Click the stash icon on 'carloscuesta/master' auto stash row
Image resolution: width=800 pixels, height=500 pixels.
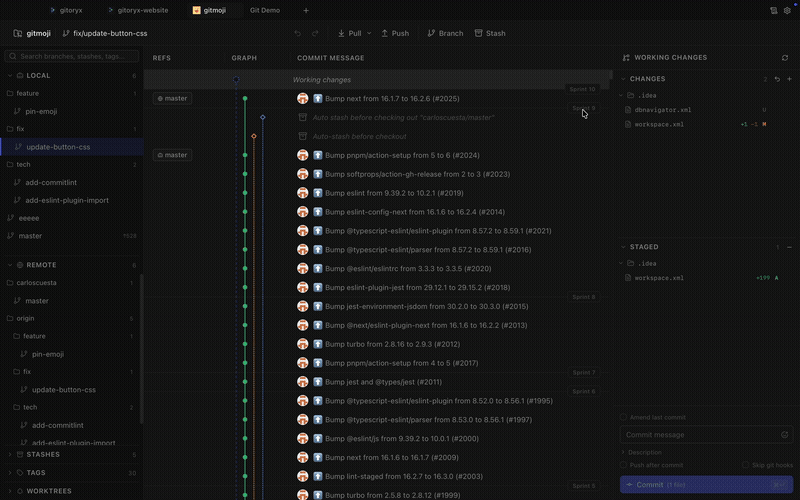(x=303, y=117)
